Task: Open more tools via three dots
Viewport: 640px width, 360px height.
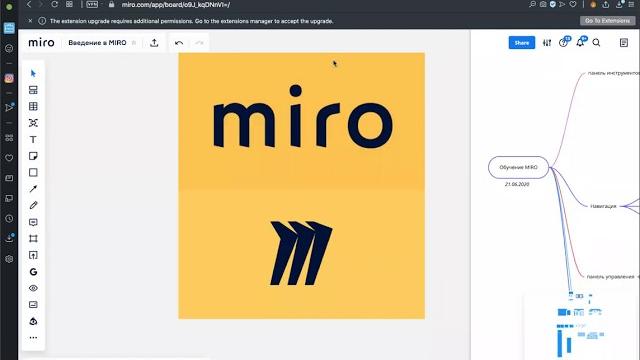Action: 33,338
